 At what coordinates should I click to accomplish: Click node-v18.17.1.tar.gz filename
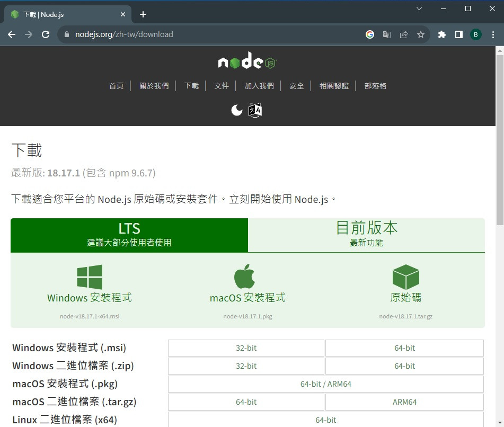click(405, 316)
